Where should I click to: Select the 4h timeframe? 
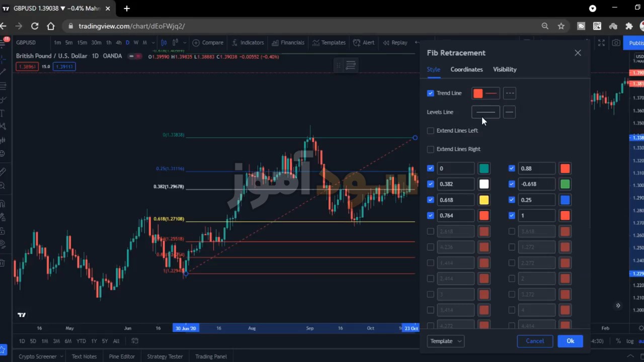[x=118, y=43]
